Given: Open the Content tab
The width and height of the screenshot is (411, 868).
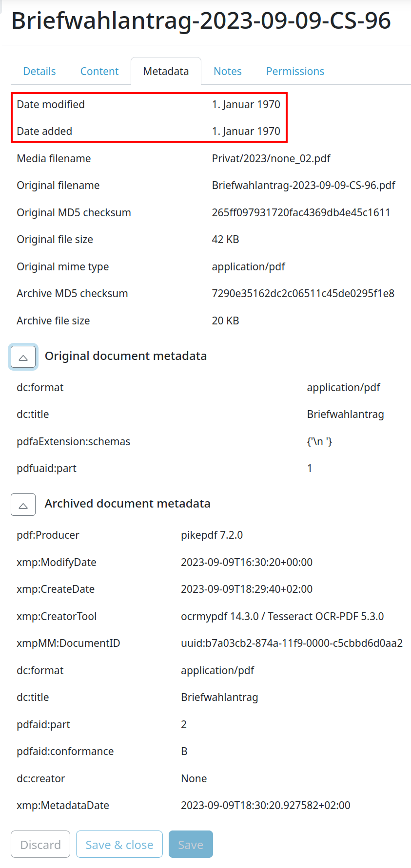Looking at the screenshot, I should click(99, 71).
